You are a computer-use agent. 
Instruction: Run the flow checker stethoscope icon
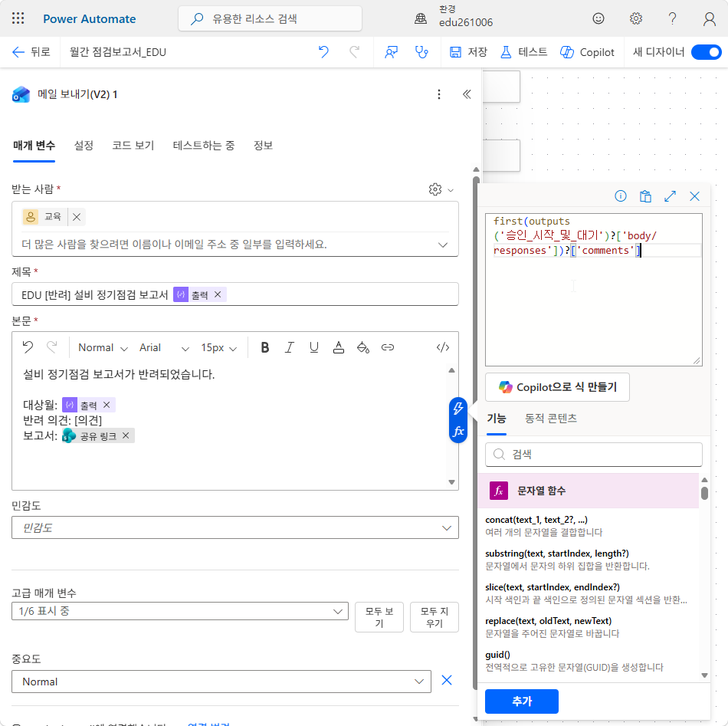point(421,52)
